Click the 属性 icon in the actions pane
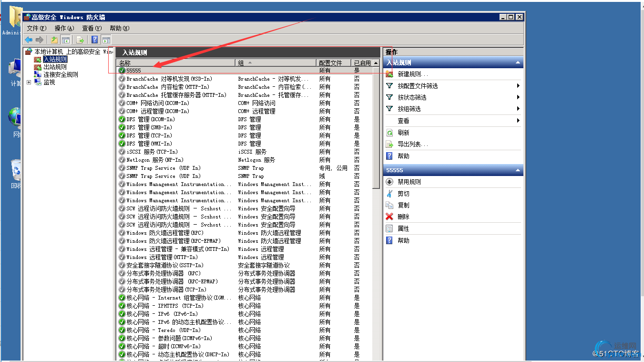 point(389,228)
